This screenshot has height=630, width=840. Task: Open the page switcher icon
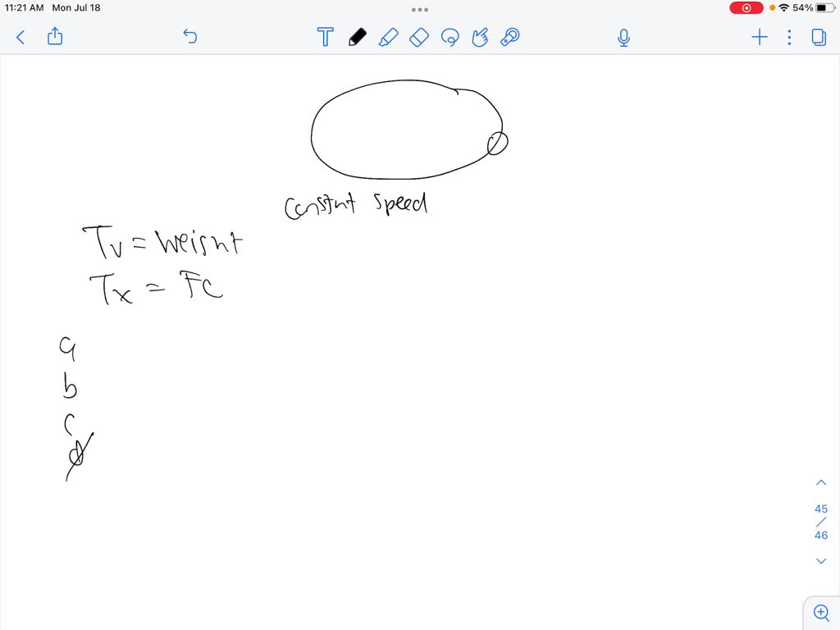820,37
